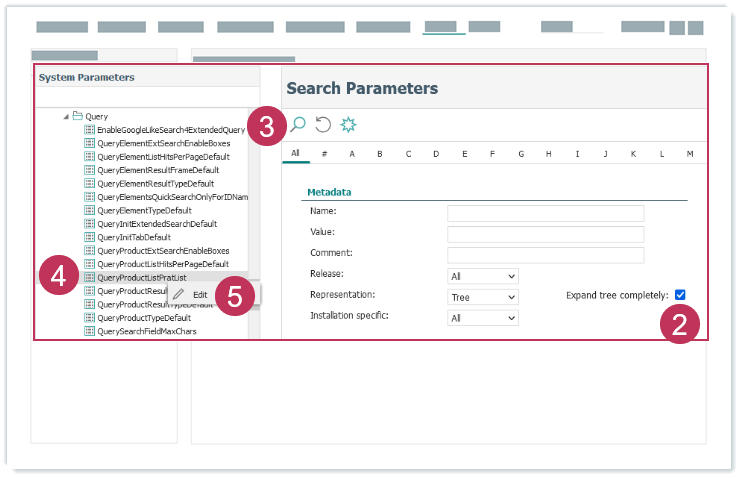Click the icon beside EnableGoogleLikeSearch4ExtendedQuery
741x479 pixels.
pos(89,130)
